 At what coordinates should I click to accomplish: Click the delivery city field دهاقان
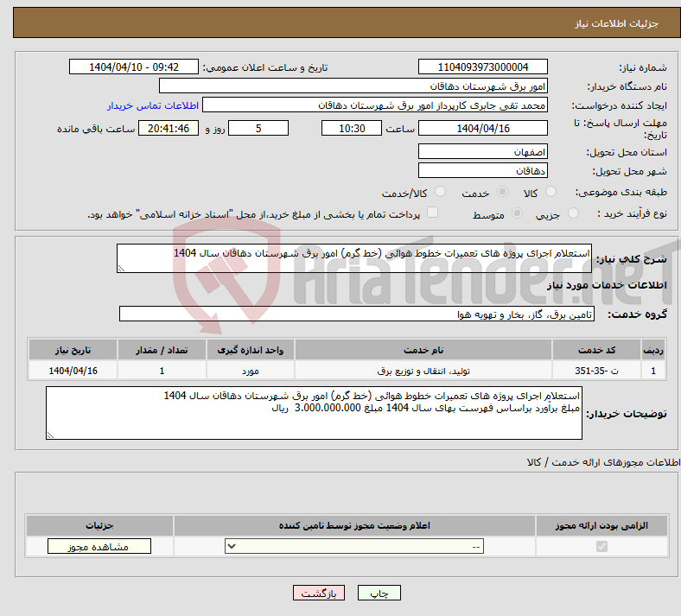pyautogui.click(x=482, y=170)
